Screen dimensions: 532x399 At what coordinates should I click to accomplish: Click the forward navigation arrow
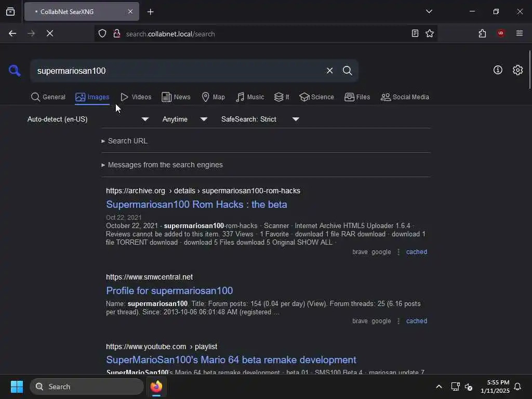pyautogui.click(x=31, y=33)
